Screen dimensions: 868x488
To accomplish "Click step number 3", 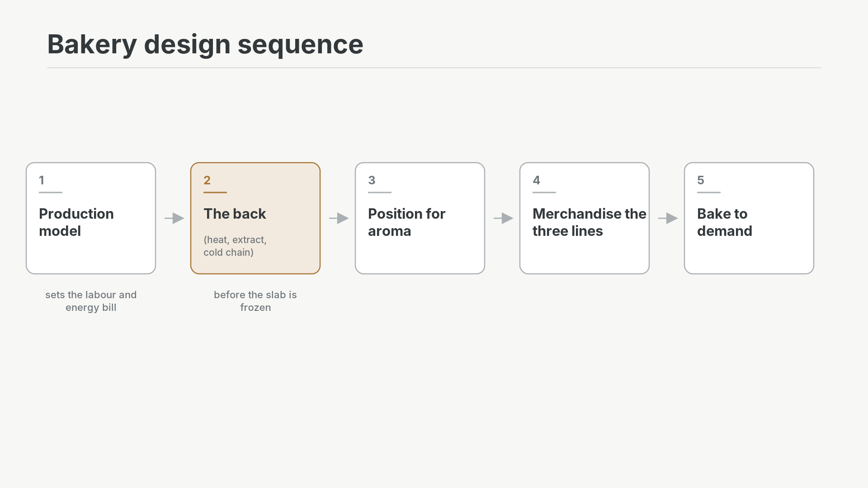I will [372, 180].
